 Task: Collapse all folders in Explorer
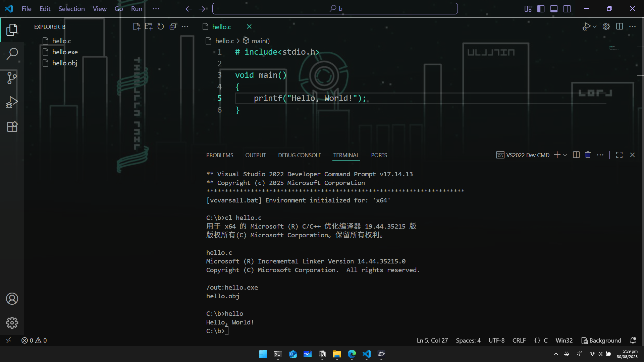coord(173,27)
